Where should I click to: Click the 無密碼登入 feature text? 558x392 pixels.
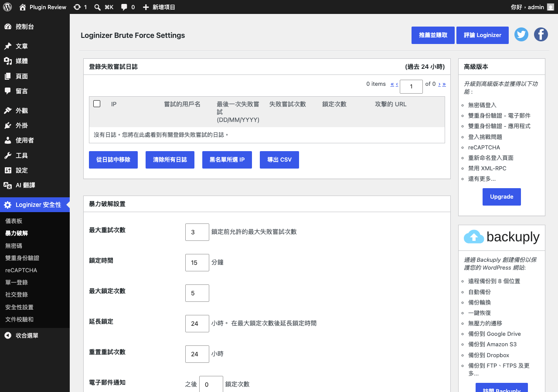[482, 105]
